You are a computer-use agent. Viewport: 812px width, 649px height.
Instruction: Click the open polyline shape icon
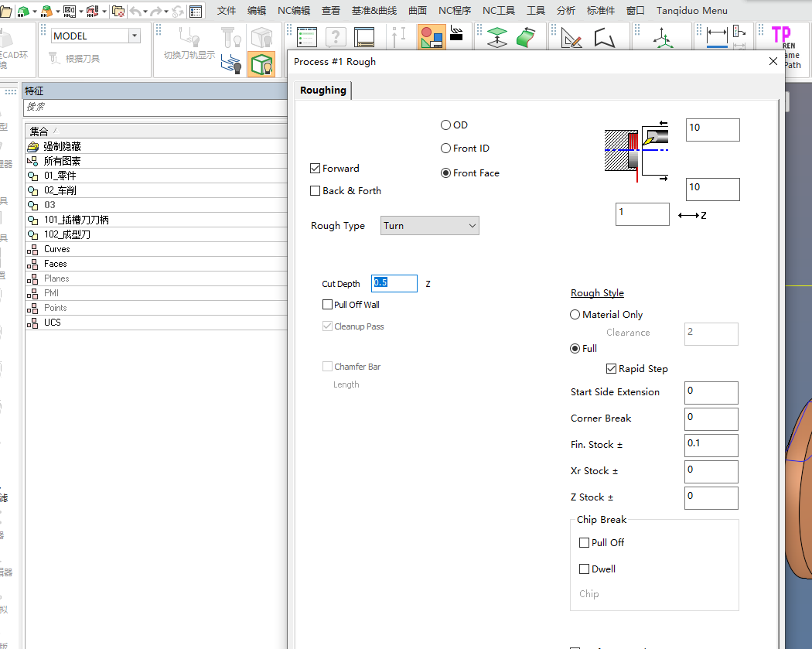coord(604,37)
